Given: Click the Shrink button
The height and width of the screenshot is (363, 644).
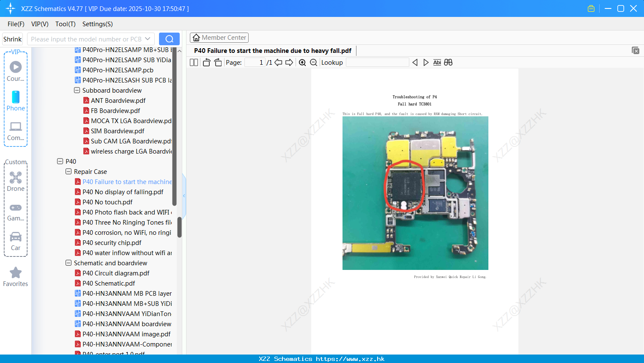Looking at the screenshot, I should [12, 39].
